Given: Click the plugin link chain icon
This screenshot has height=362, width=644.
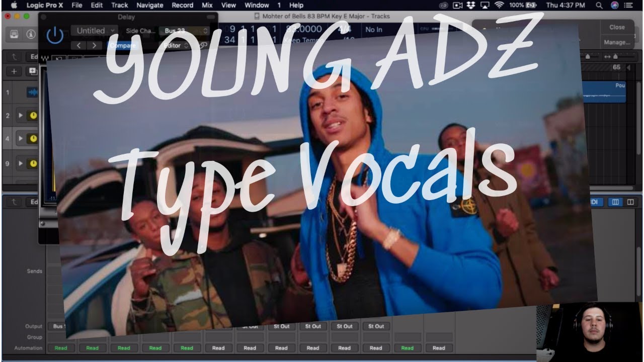Looking at the screenshot, I should (203, 45).
